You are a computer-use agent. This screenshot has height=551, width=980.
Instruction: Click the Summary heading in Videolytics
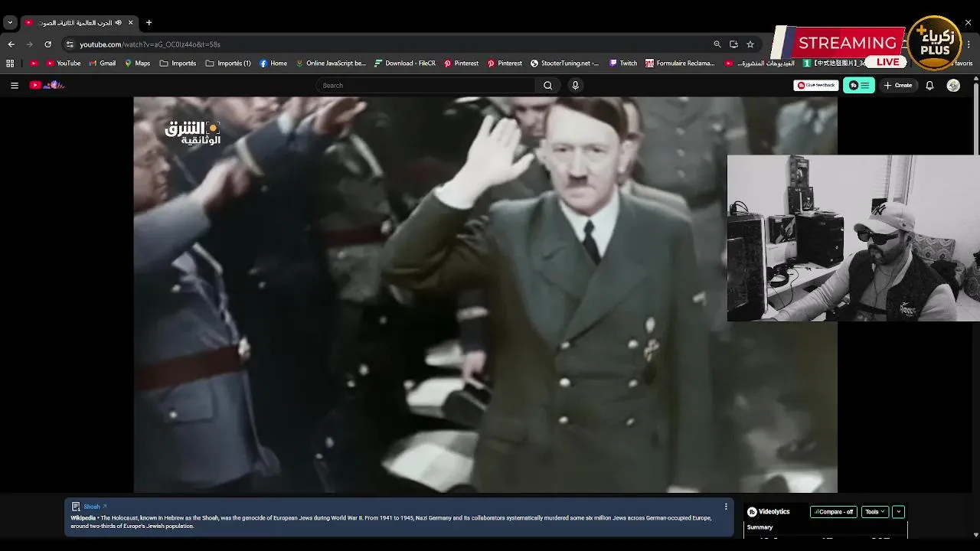pos(760,527)
